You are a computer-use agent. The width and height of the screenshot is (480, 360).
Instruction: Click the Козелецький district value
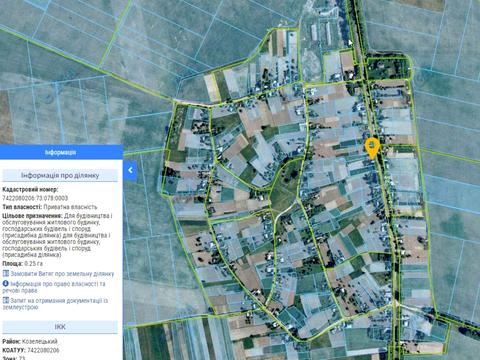click(x=40, y=341)
